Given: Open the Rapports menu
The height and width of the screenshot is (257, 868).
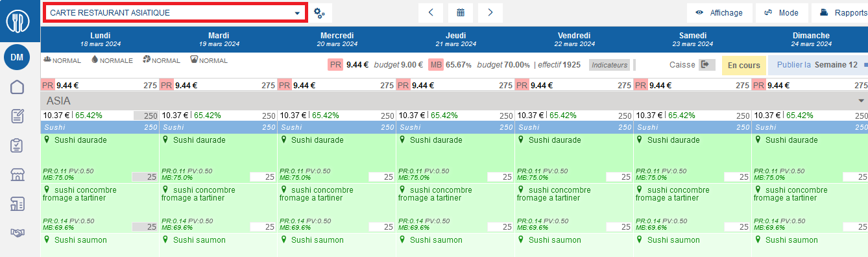Looking at the screenshot, I should pos(843,12).
